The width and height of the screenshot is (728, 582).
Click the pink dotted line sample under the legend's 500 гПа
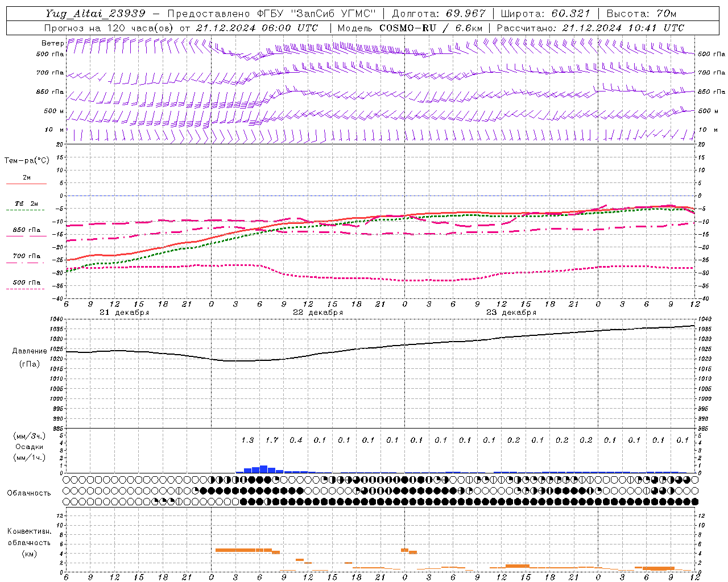(x=25, y=289)
